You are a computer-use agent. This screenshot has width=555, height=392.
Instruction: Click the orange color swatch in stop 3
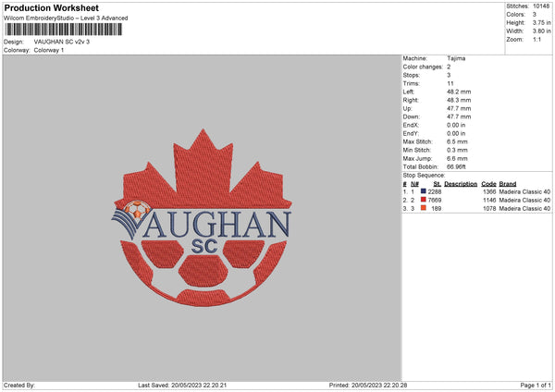[x=424, y=208]
